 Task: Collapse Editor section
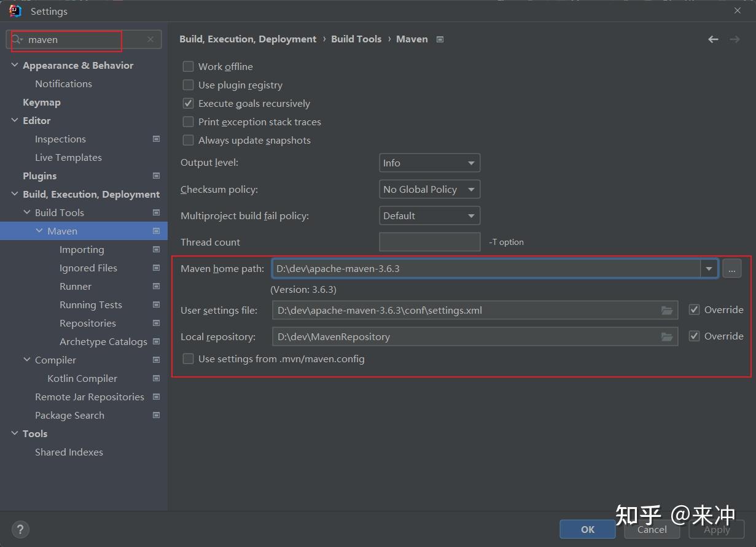click(15, 120)
